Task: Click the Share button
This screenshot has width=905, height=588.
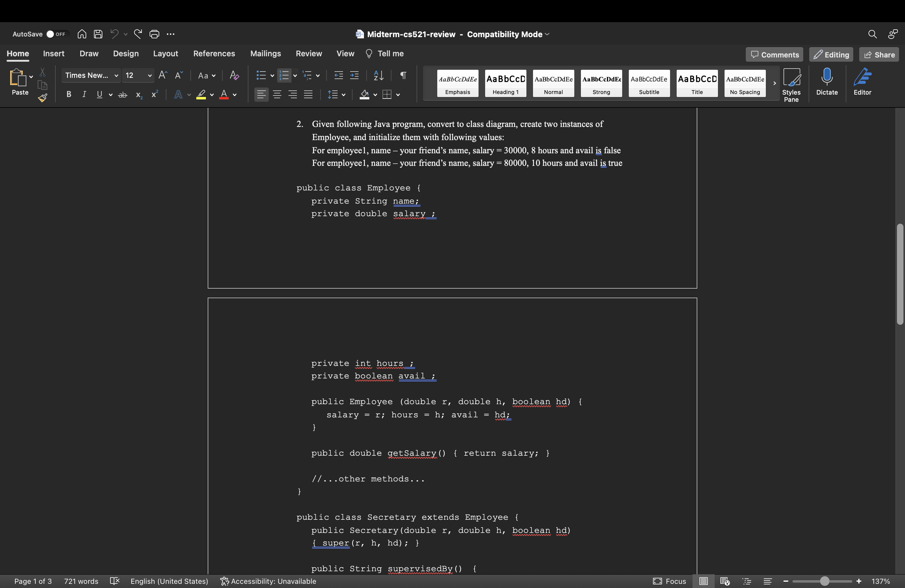Action: (879, 55)
